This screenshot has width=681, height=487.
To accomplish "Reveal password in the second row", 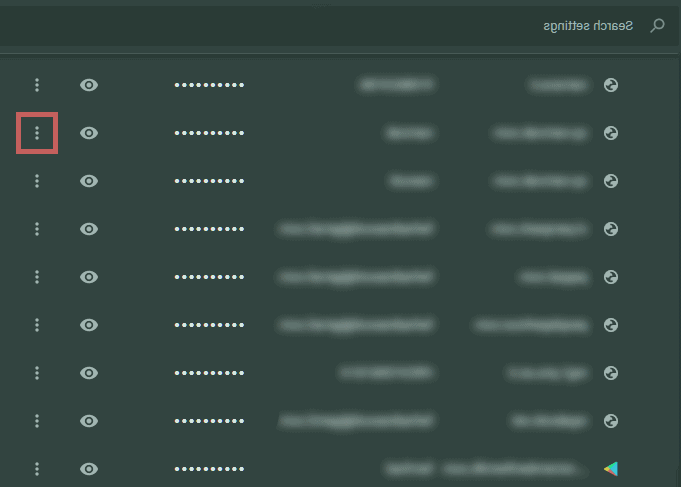I will click(89, 133).
